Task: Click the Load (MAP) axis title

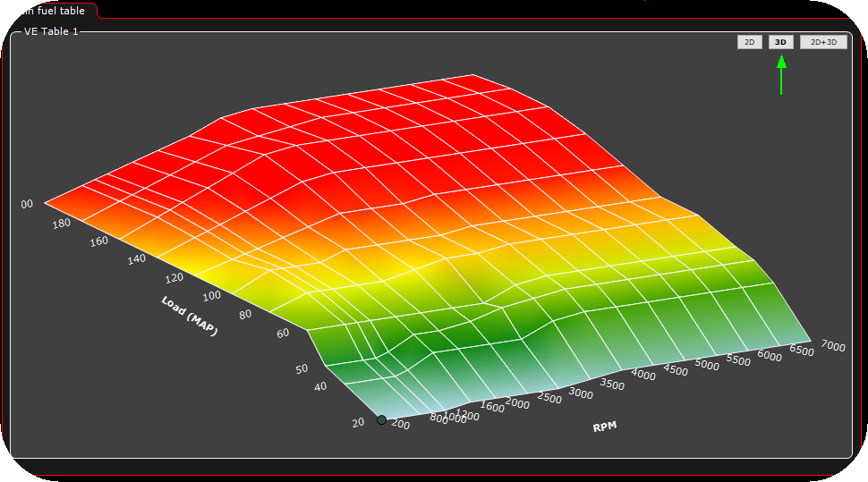Action: (x=190, y=316)
